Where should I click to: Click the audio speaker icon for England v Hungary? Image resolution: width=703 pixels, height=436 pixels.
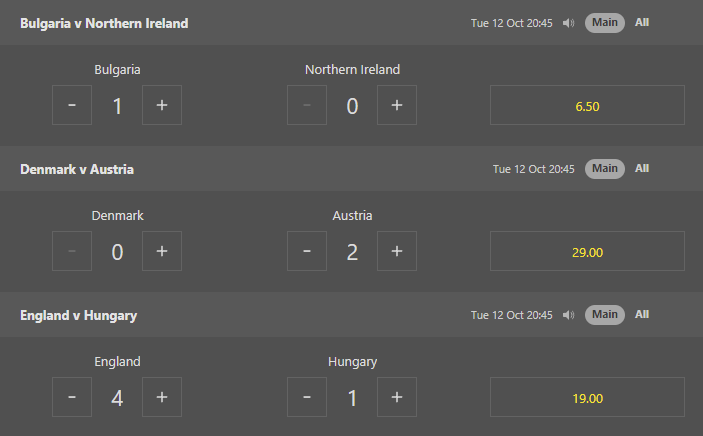pos(568,315)
